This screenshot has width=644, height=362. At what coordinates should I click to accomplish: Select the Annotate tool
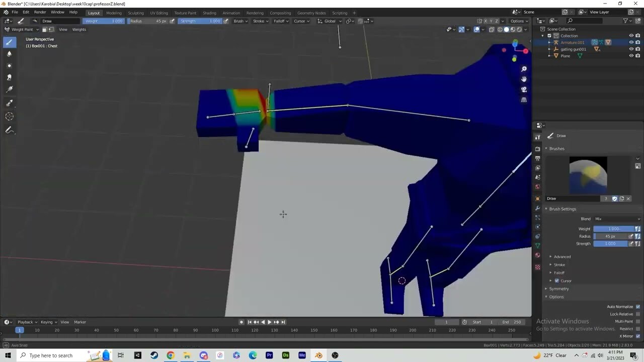(x=10, y=130)
